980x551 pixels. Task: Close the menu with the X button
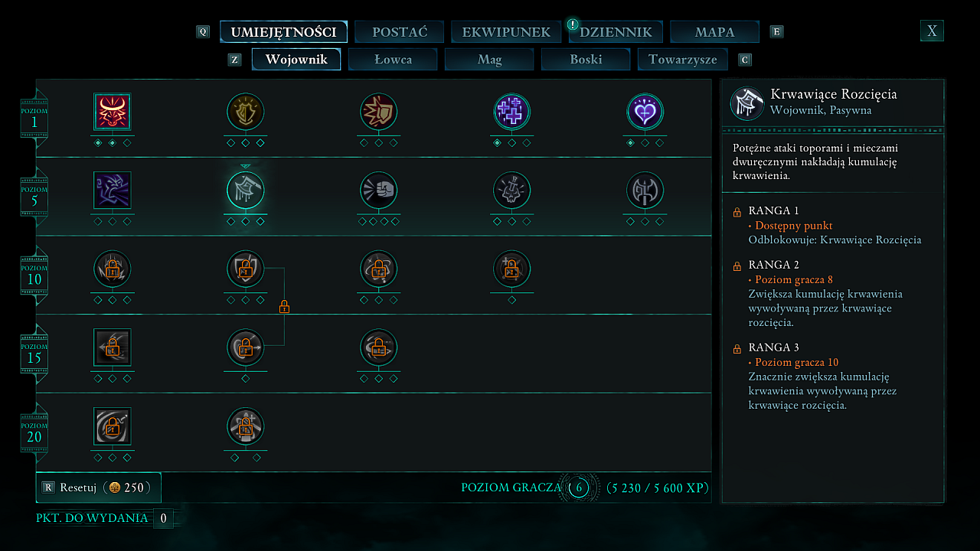932,31
